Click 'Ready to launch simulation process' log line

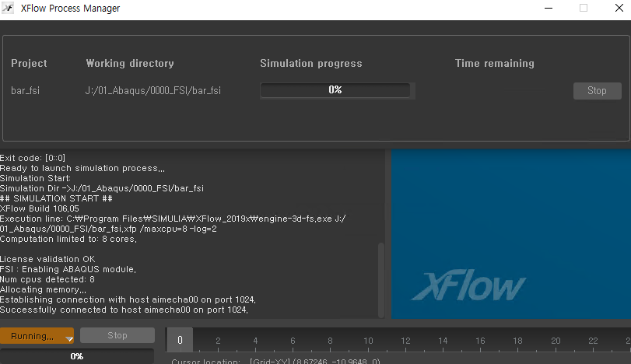(82, 168)
